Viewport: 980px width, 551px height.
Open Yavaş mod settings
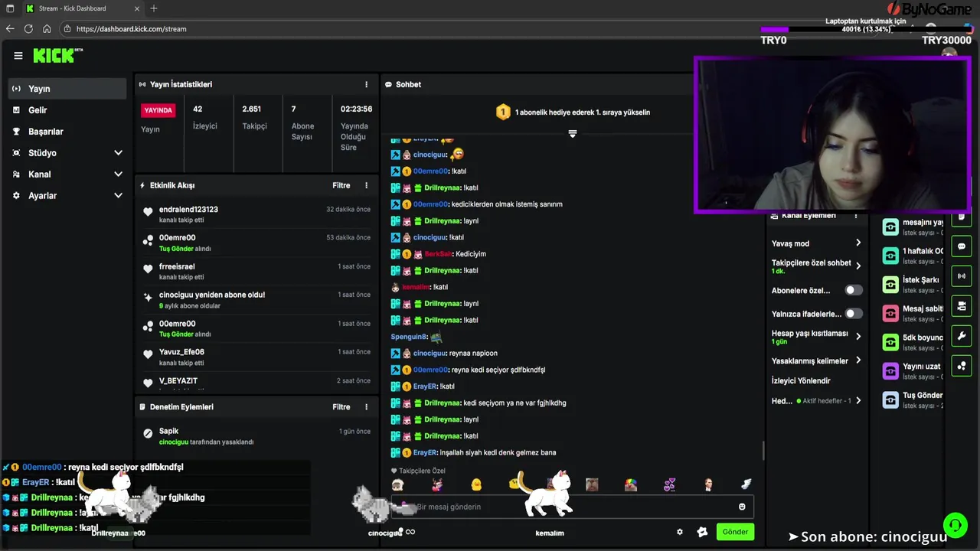point(817,243)
